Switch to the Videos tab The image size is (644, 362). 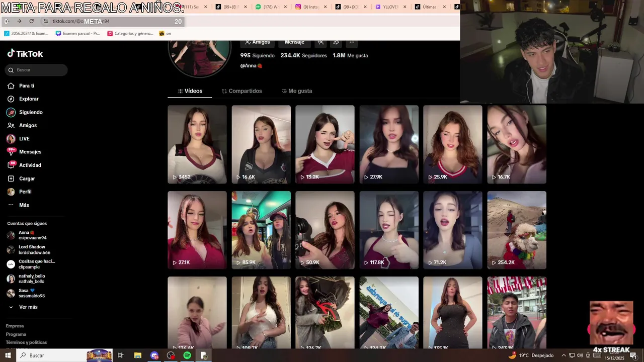click(190, 91)
